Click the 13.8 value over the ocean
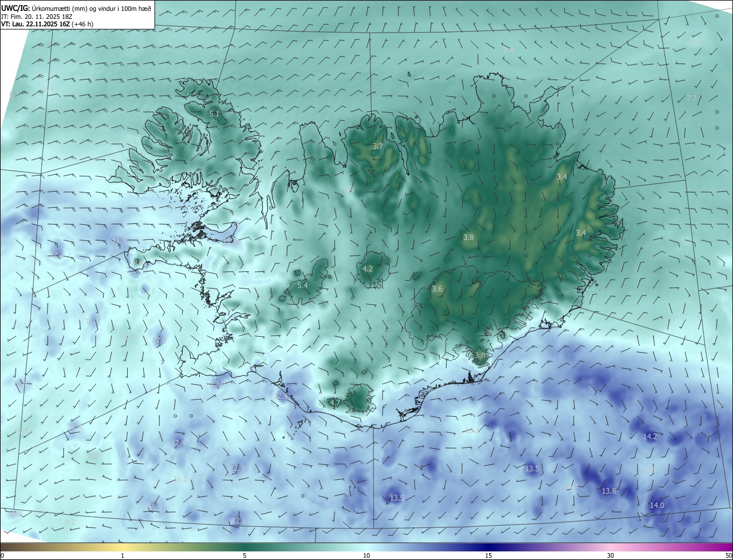This screenshot has height=560, width=733. click(x=609, y=491)
